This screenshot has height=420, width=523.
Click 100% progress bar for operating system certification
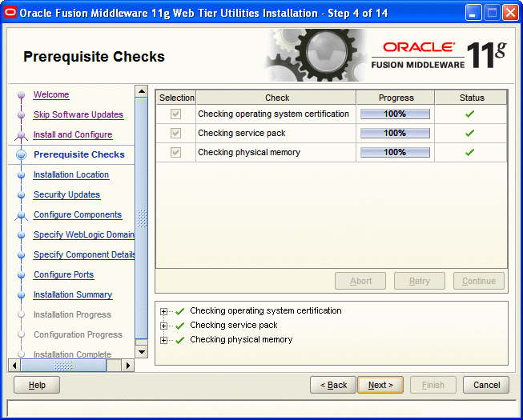pyautogui.click(x=395, y=114)
